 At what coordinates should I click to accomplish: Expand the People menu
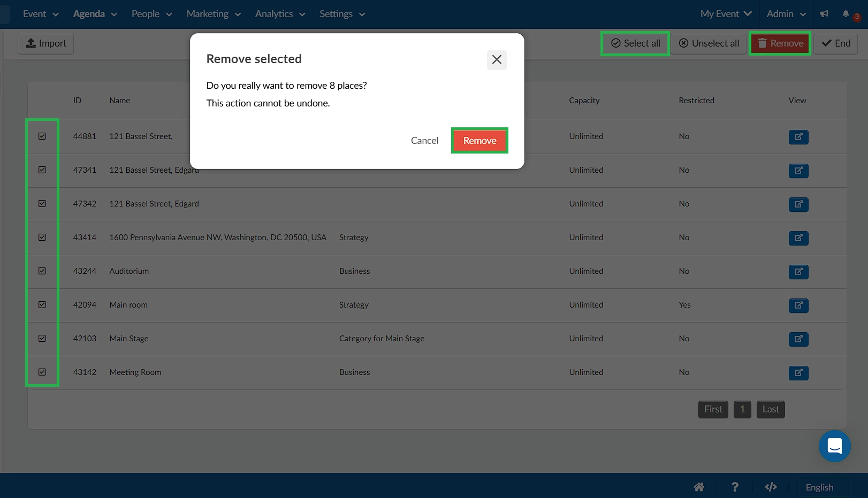click(152, 14)
